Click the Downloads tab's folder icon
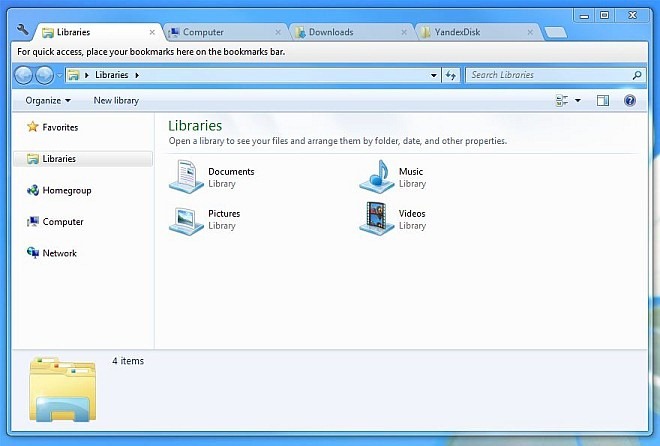 [x=300, y=32]
